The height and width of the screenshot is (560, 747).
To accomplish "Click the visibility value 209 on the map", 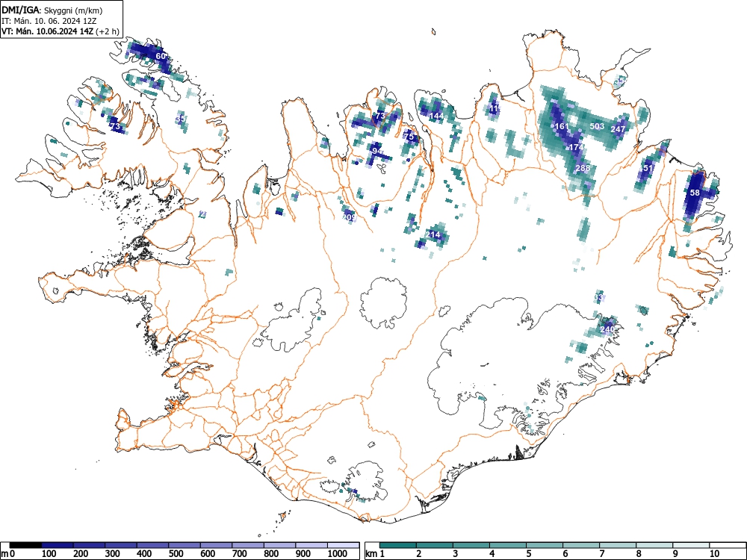I will coord(349,217).
